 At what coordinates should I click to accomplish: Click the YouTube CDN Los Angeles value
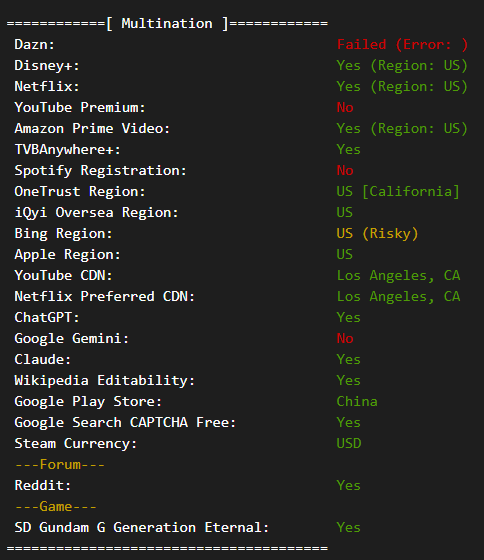[x=398, y=276]
